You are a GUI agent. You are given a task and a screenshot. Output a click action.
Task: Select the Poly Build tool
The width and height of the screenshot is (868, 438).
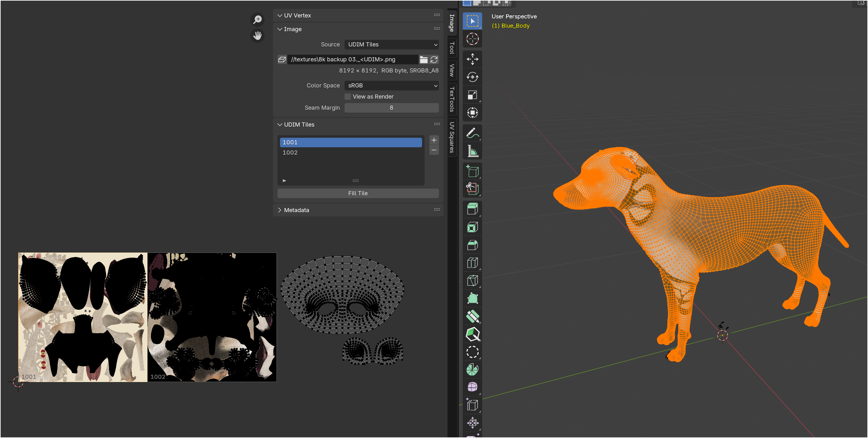click(x=472, y=298)
